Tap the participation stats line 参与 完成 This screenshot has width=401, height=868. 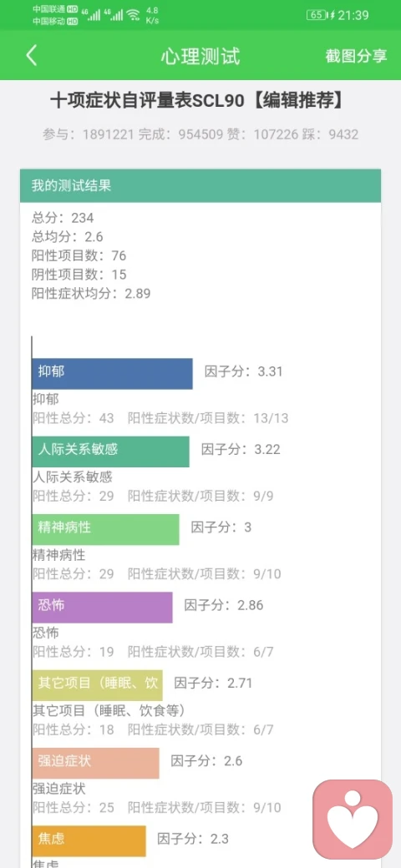click(200, 134)
